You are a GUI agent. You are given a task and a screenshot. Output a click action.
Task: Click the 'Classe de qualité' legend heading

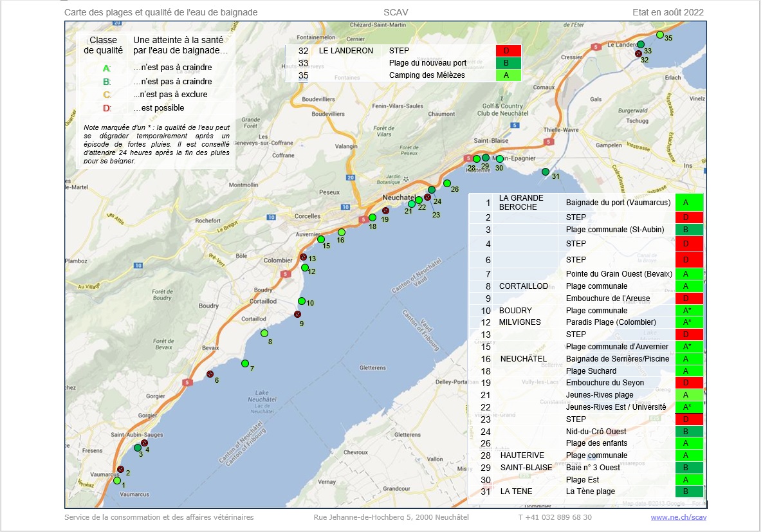point(104,44)
